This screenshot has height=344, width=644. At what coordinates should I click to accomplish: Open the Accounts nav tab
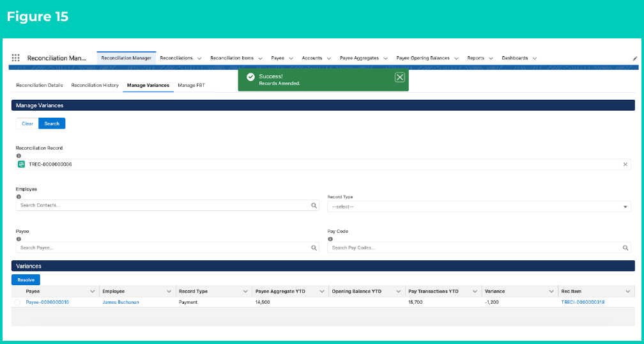[x=312, y=58]
